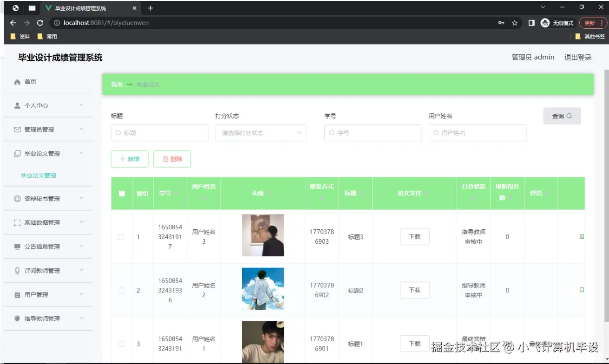Sort by the 评语 column sort arrows

(547, 194)
